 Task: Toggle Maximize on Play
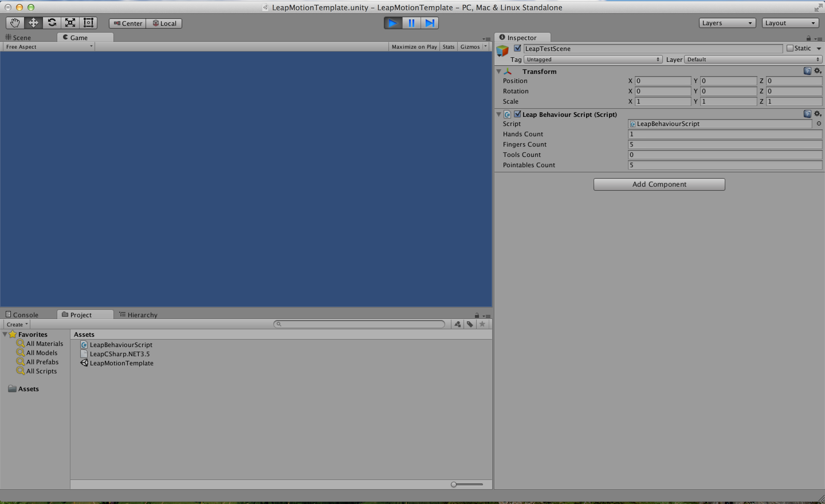click(414, 47)
